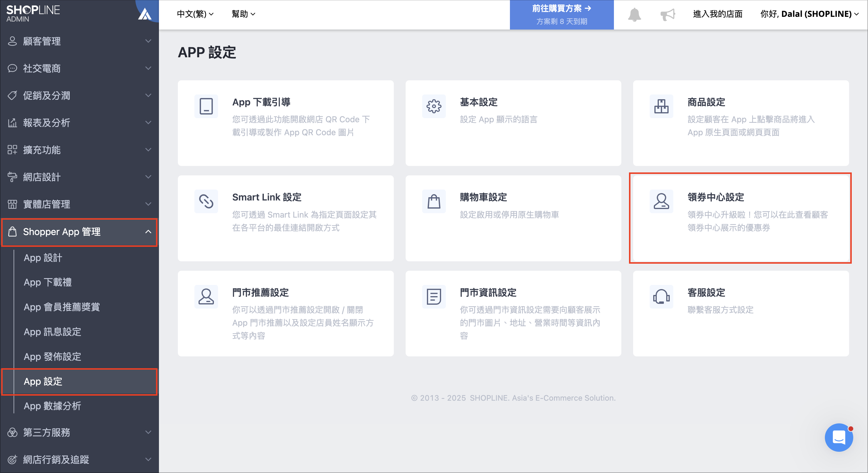The width and height of the screenshot is (868, 473).
Task: Expand the 擴充功能 menu chevron
Action: (148, 150)
